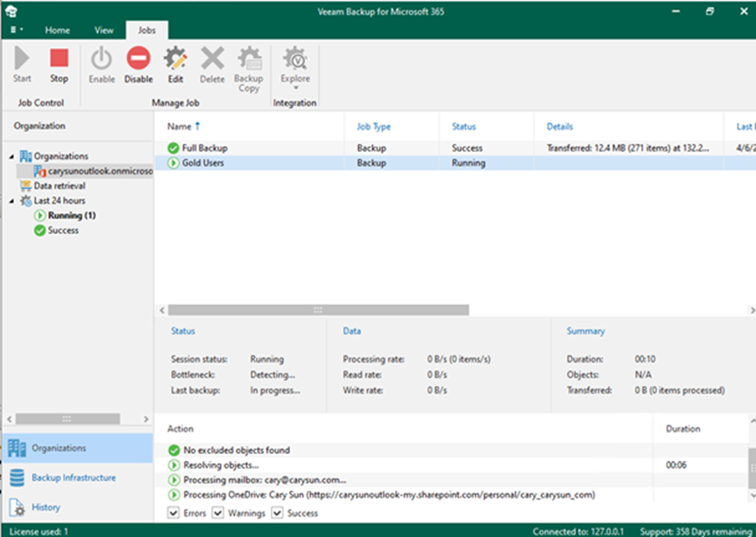
Task: Click the Organizations nav pane icon
Action: pos(17,448)
